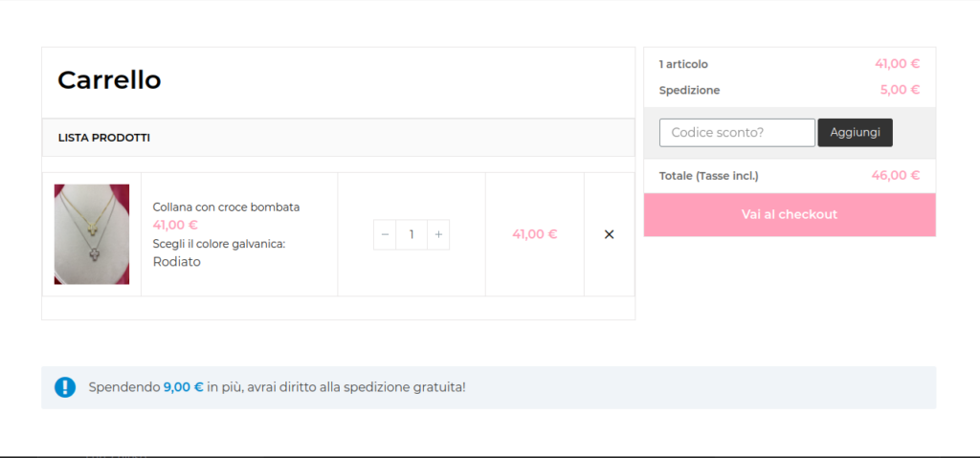Click the Rodiato color attribute text
This screenshot has height=458, width=980.
tap(177, 262)
